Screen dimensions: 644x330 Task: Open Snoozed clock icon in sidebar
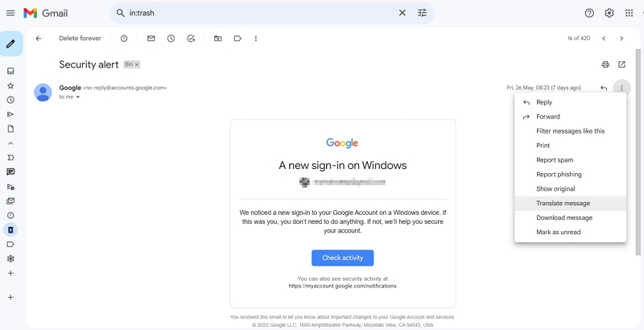10,100
